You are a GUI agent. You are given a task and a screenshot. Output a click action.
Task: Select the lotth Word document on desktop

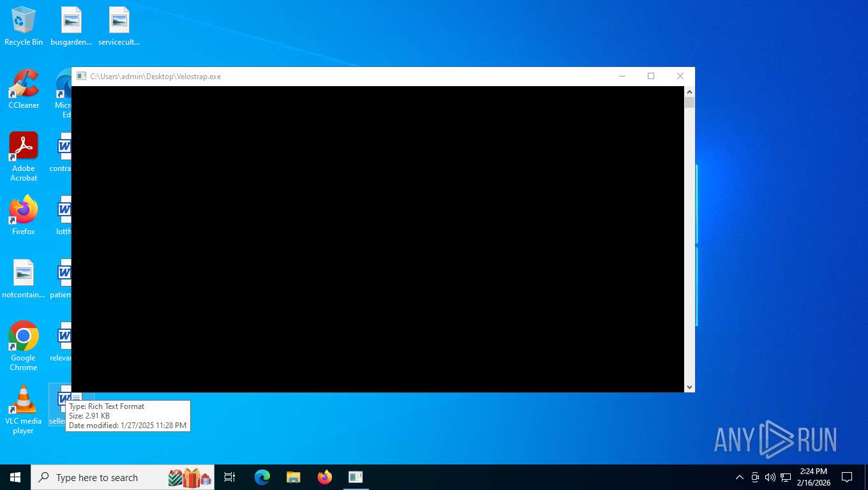coord(64,216)
